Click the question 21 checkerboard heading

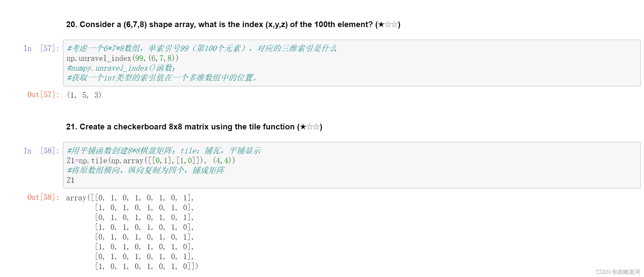coord(194,127)
